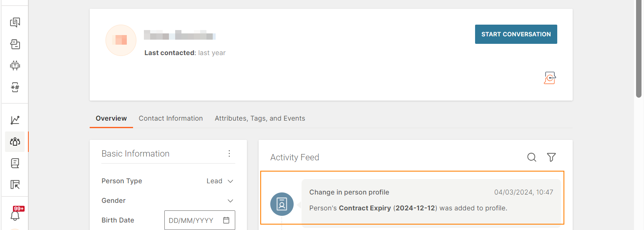The image size is (644, 230).
Task: Open the People module icon in the sidebar
Action: click(x=15, y=142)
